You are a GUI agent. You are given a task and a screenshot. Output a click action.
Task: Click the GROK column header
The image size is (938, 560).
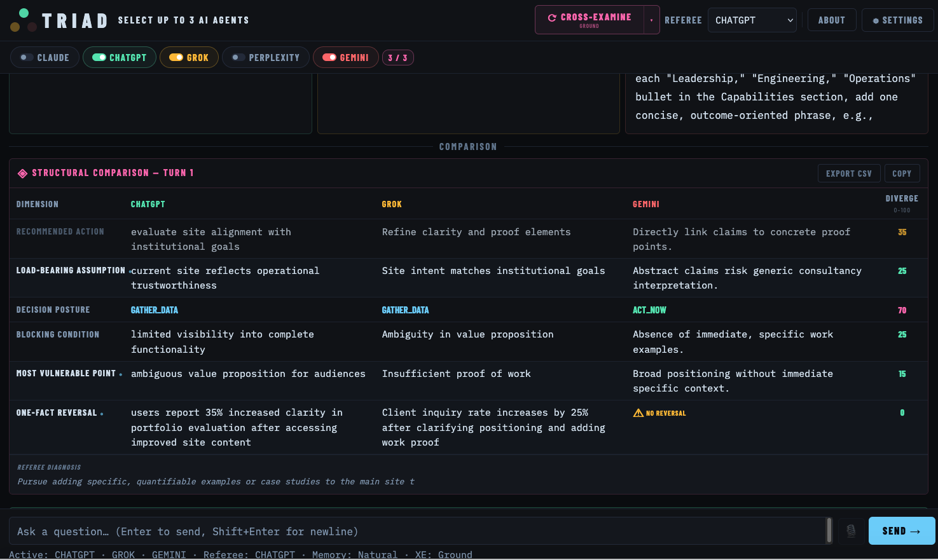tap(392, 204)
